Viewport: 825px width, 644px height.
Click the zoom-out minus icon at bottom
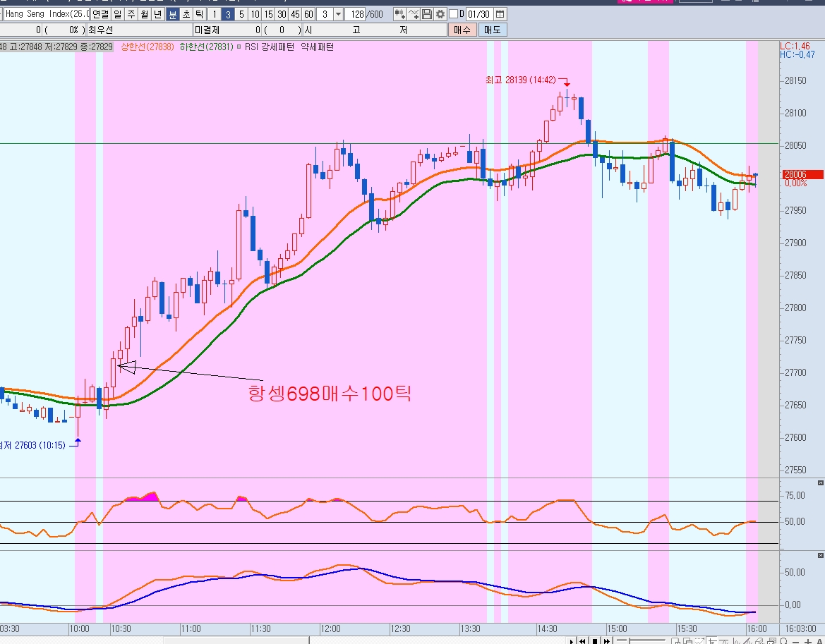[x=797, y=640]
